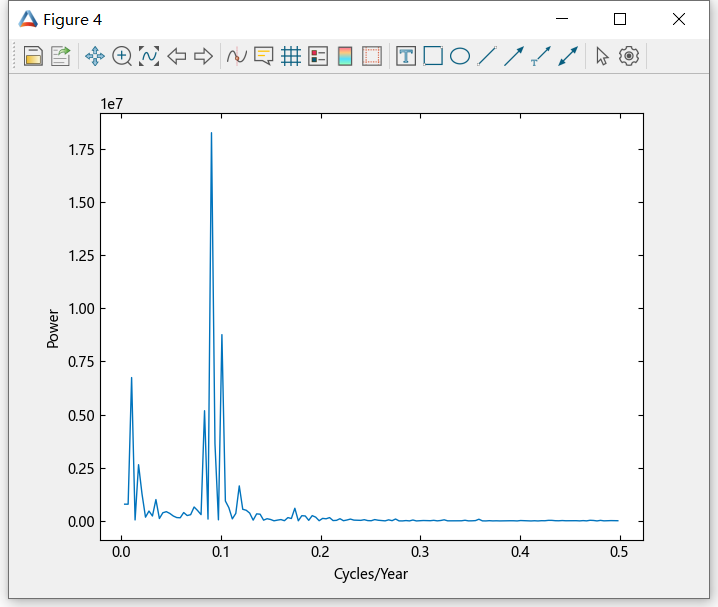Choose the Rectangle drawing tool
The height and width of the screenshot is (607, 718).
point(433,56)
